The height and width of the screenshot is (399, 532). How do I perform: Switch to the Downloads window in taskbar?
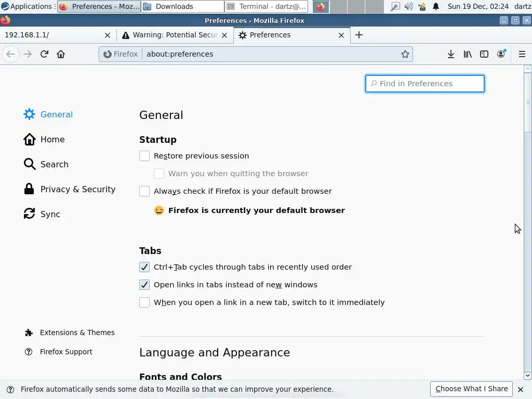click(182, 6)
